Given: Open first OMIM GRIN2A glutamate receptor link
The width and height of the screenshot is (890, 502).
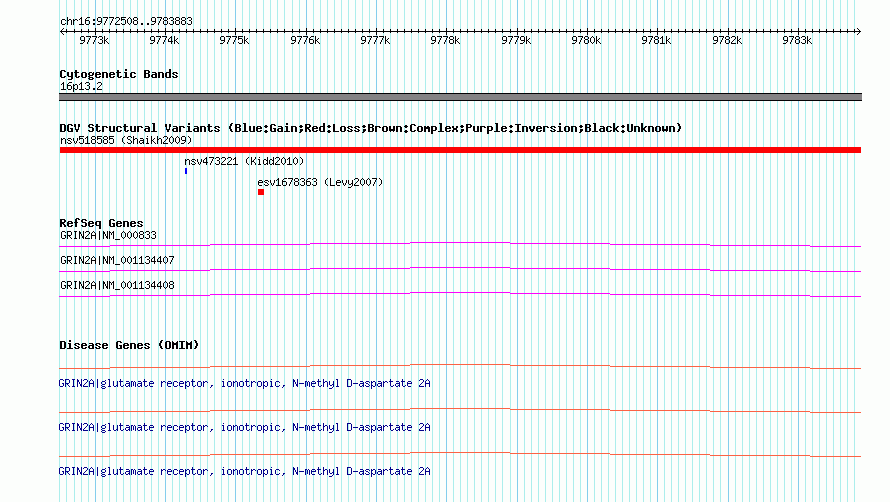Looking at the screenshot, I should pyautogui.click(x=245, y=383).
